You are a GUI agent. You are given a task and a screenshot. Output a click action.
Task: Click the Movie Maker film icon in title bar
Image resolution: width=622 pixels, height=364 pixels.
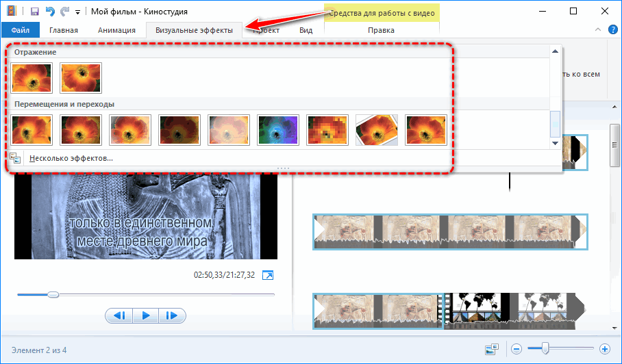12,11
